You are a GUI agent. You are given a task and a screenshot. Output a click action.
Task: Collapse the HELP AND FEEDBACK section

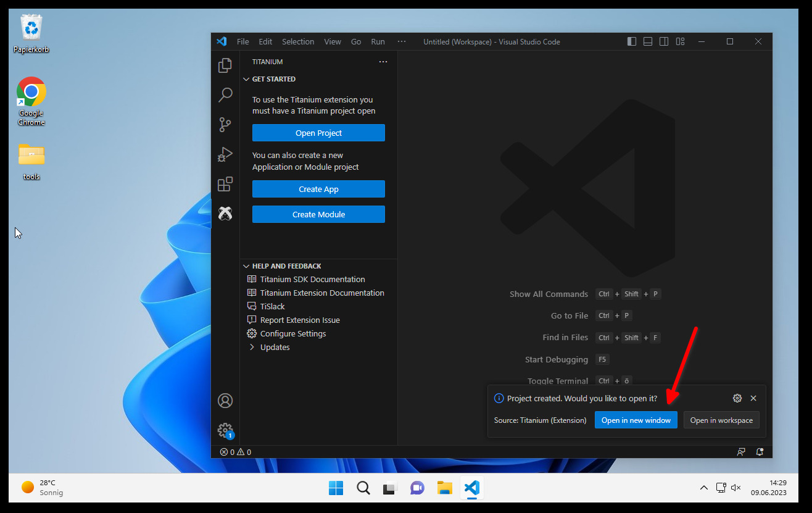(286, 266)
